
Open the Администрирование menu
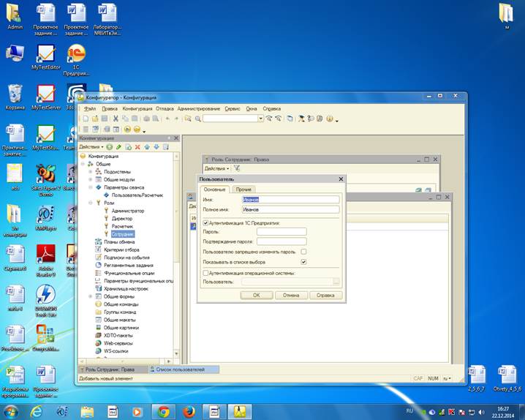click(199, 108)
